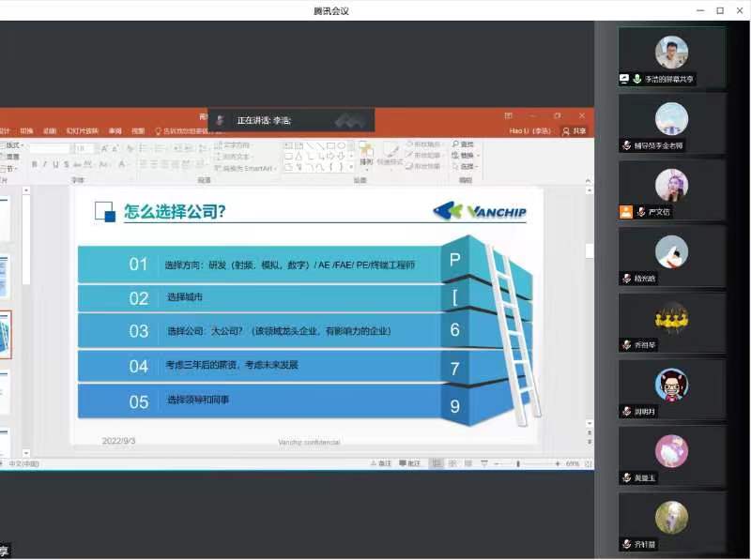751x560 pixels.
Task: Toggle bold formatting in the ribbon
Action: click(33, 164)
